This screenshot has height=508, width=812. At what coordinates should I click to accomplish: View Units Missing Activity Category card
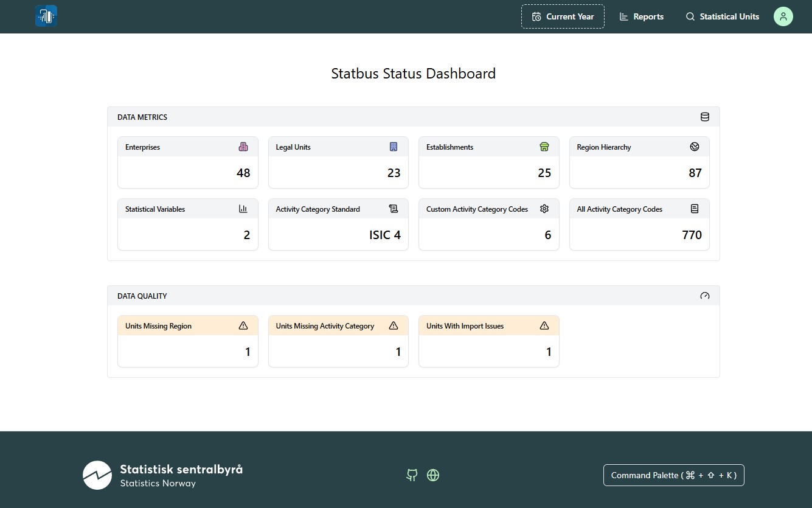(x=338, y=341)
